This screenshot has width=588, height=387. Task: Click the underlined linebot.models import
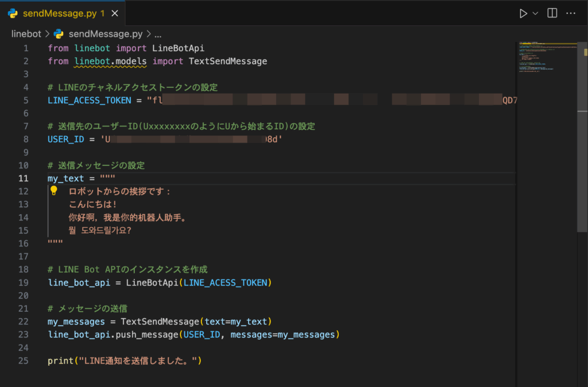(110, 61)
